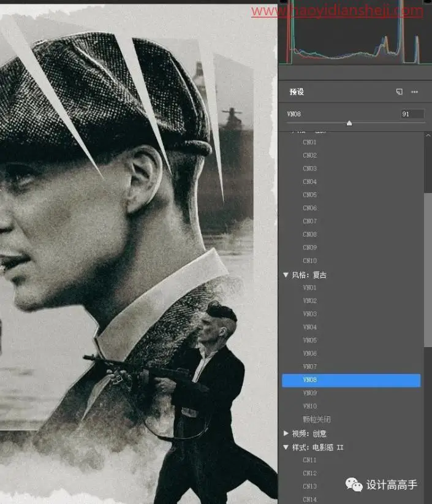The width and height of the screenshot is (432, 504).
Task: Apply the CN14 cinematic preset
Action: click(309, 500)
